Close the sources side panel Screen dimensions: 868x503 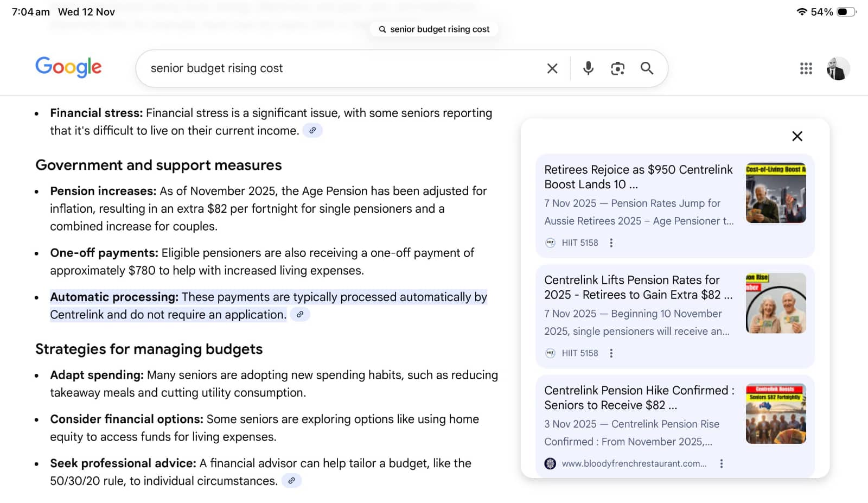tap(797, 136)
